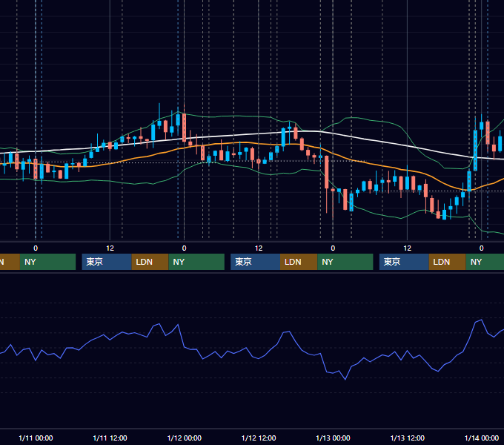The image size is (504, 445).
Task: Click the tall red candle just before 1/13 00:00
Action: click(x=327, y=172)
